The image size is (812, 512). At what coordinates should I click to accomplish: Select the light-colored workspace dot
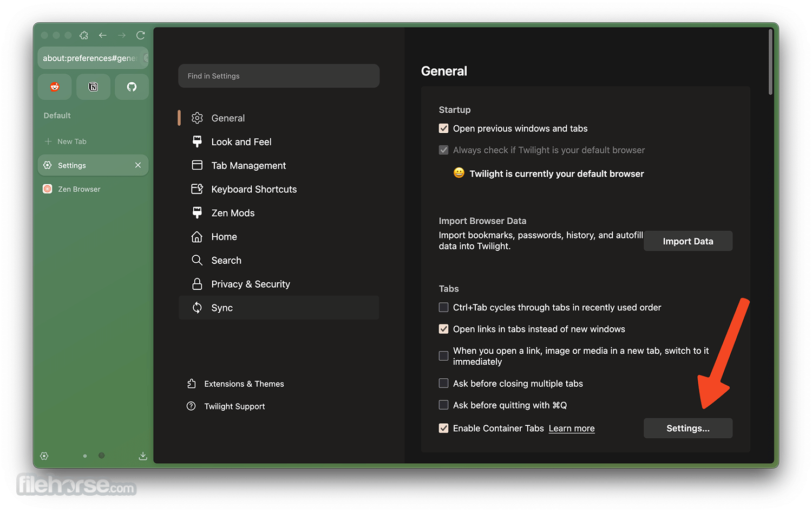[85, 456]
